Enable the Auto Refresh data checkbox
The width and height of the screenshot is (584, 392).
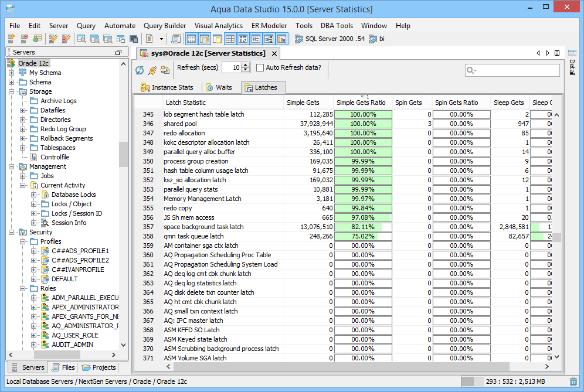tap(260, 67)
